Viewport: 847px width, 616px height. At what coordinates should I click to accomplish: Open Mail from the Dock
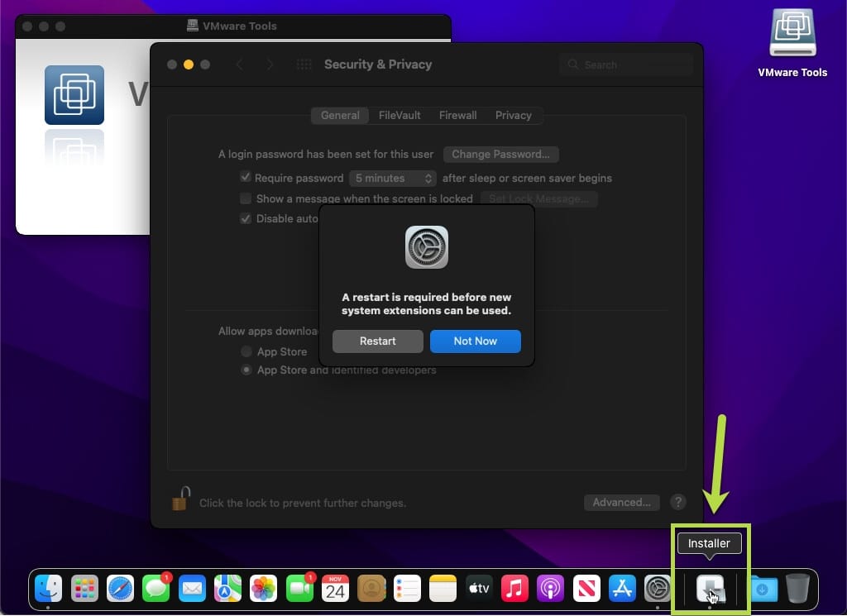[192, 588]
